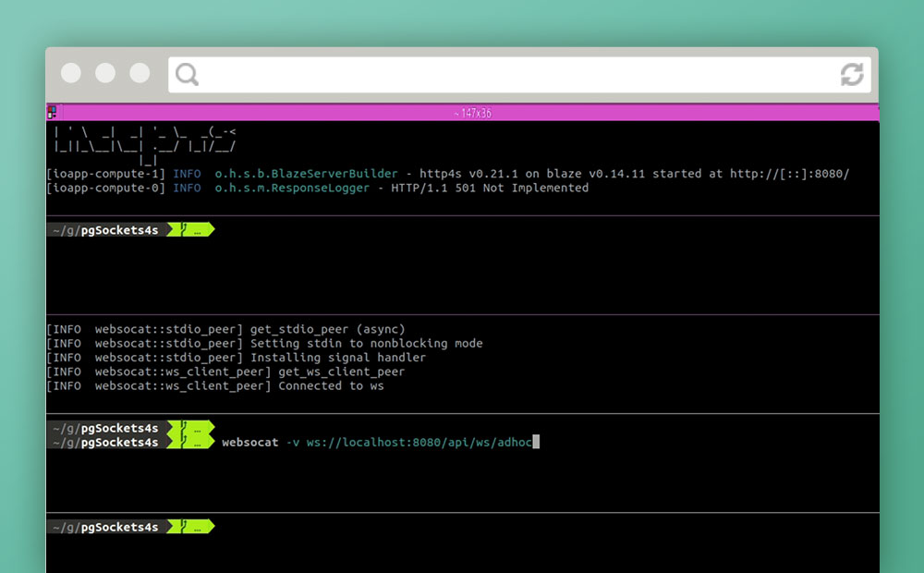The width and height of the screenshot is (924, 573).
Task: Click pgSockets4s path in bottom pane prompt
Action: (x=119, y=527)
